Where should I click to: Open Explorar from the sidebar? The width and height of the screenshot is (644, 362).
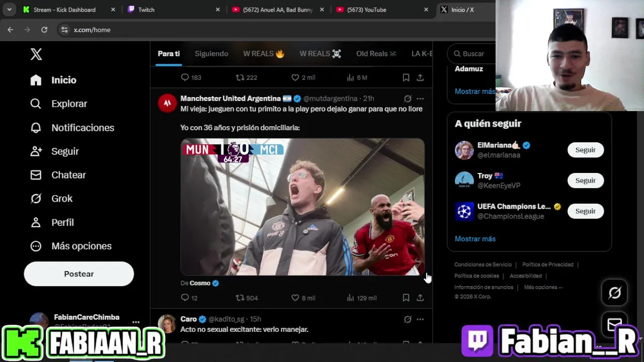point(58,104)
